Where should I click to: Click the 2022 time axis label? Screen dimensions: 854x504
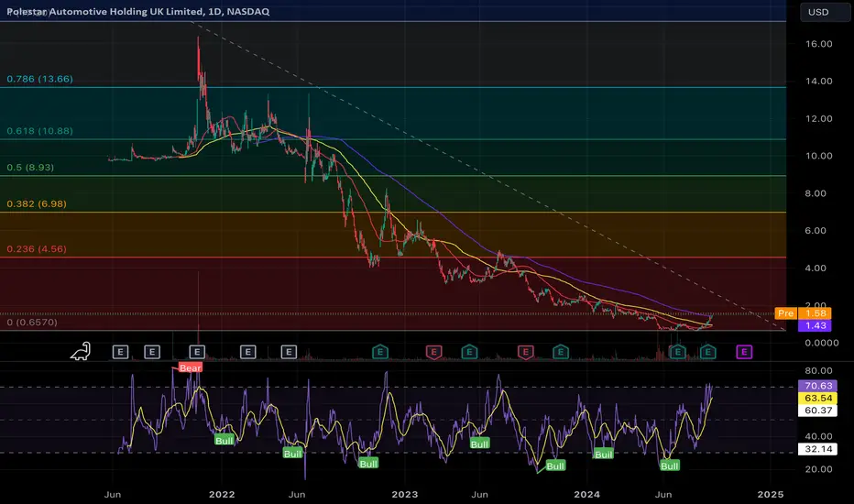pos(222,494)
